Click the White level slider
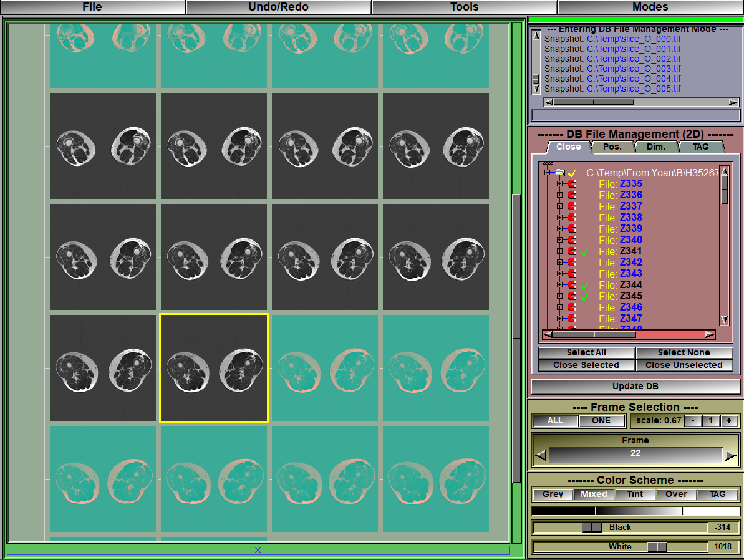The width and height of the screenshot is (744, 560). [620, 546]
